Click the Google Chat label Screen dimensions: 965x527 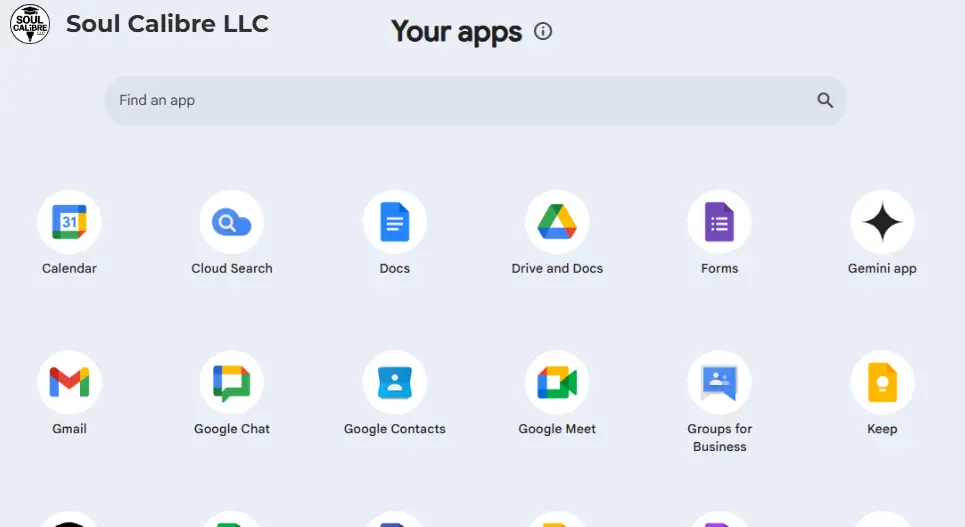point(231,429)
